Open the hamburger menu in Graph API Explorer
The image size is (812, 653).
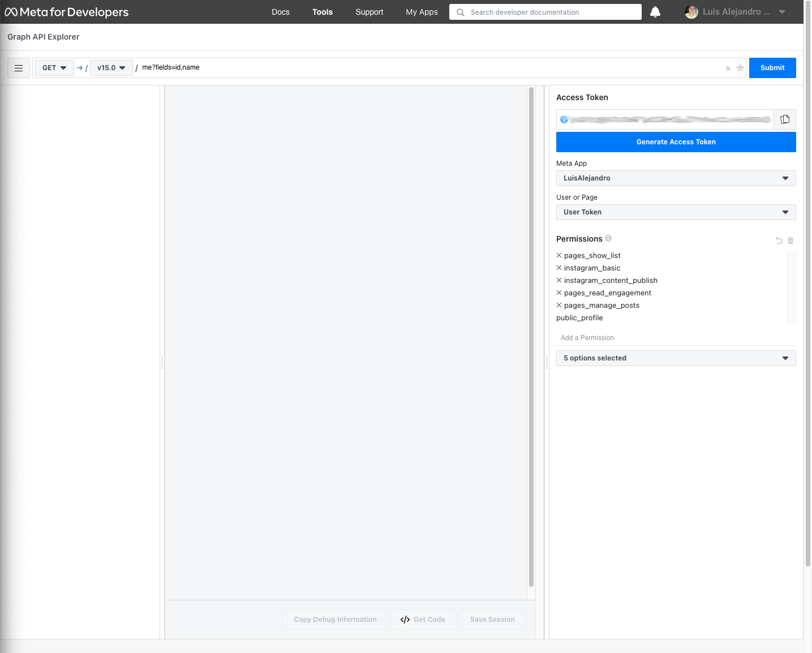pyautogui.click(x=19, y=68)
